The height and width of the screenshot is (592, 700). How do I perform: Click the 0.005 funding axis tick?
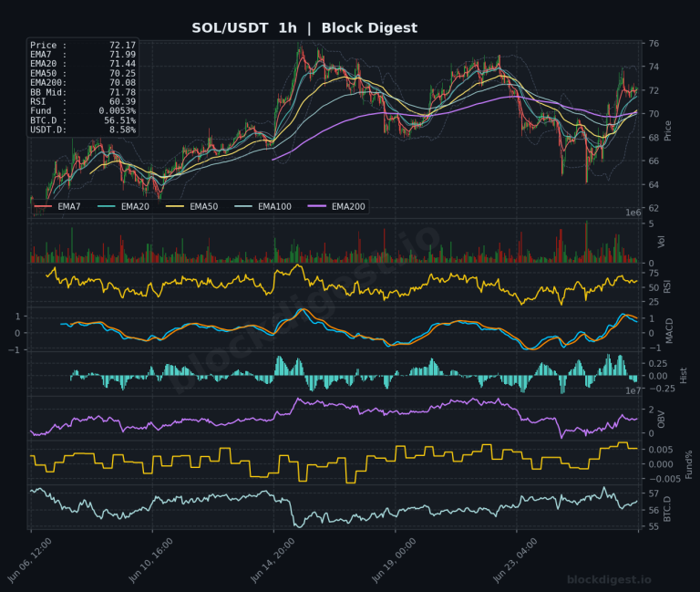coord(661,450)
